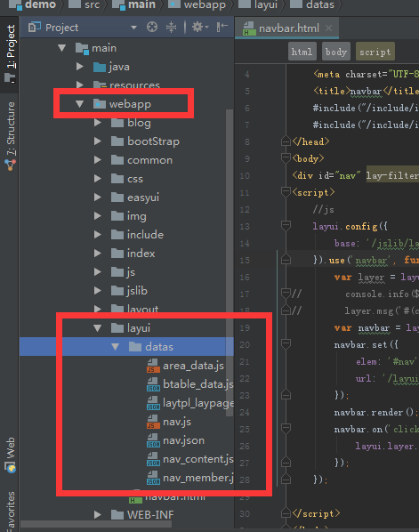
Task: Open the 7: Structure tool window tab
Action: click(10, 136)
